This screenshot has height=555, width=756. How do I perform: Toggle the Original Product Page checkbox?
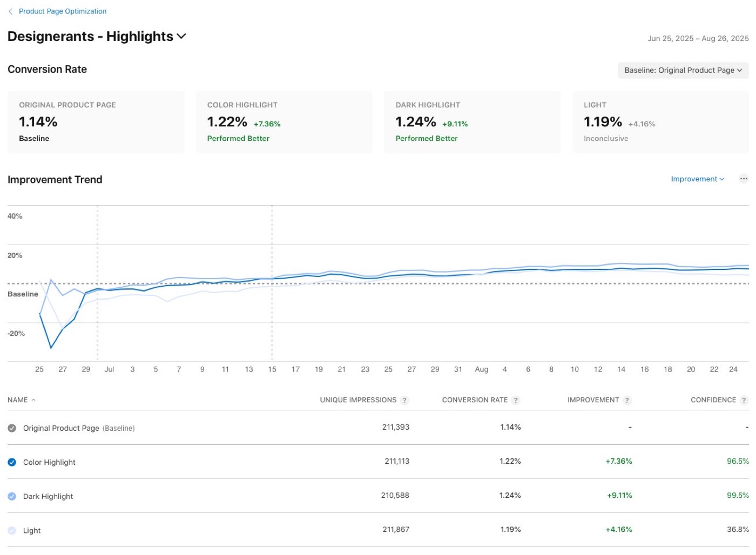point(12,428)
